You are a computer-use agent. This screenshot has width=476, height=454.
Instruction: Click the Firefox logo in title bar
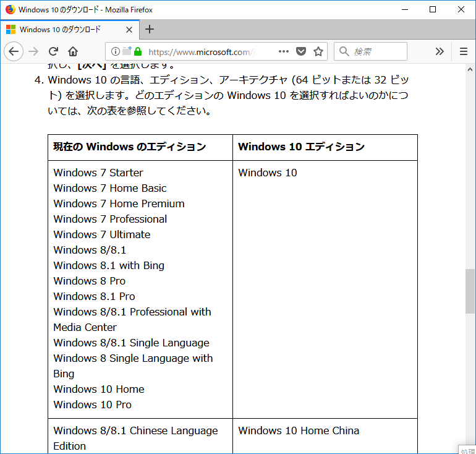click(x=11, y=9)
